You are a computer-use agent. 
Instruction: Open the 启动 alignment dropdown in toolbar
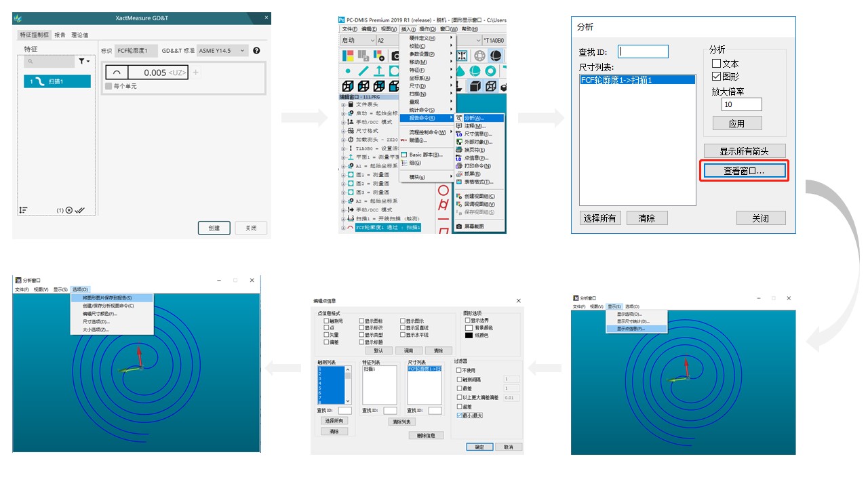click(x=358, y=41)
